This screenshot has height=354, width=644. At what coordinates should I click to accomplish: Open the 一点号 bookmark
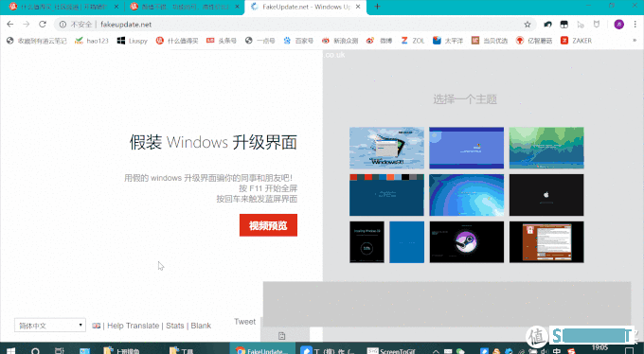tap(260, 41)
